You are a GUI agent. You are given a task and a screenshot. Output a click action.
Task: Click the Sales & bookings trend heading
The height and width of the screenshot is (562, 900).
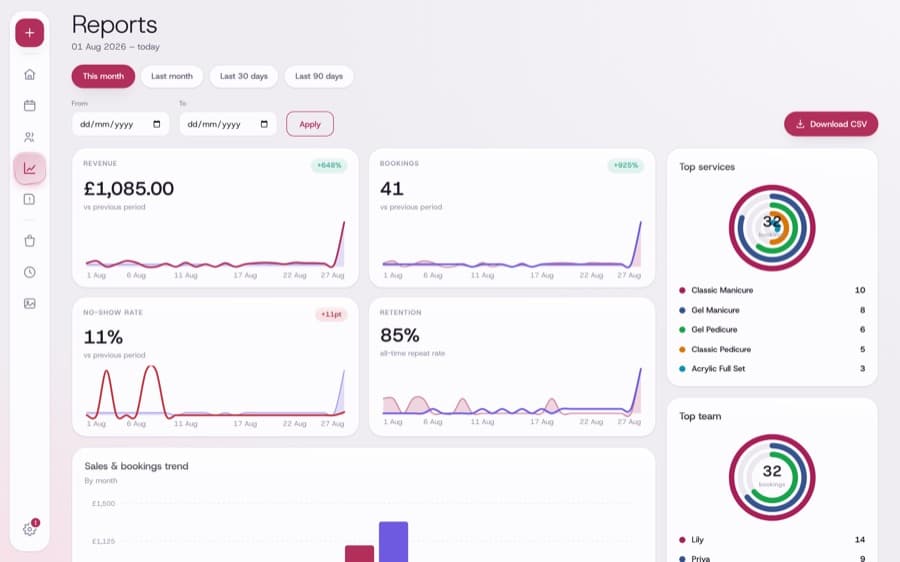[x=136, y=466]
